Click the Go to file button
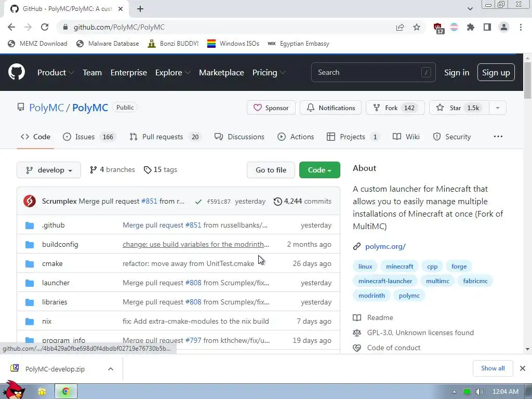The width and height of the screenshot is (532, 399). click(x=271, y=170)
